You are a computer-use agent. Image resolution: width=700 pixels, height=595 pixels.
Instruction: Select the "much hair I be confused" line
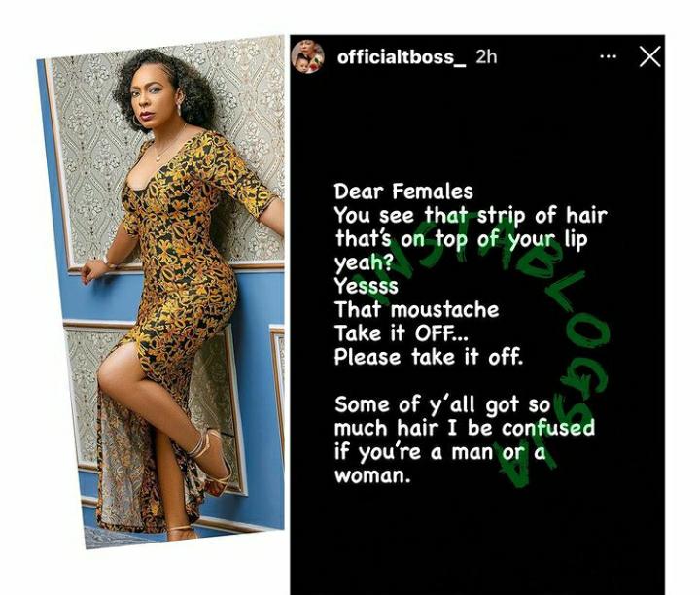[465, 428]
